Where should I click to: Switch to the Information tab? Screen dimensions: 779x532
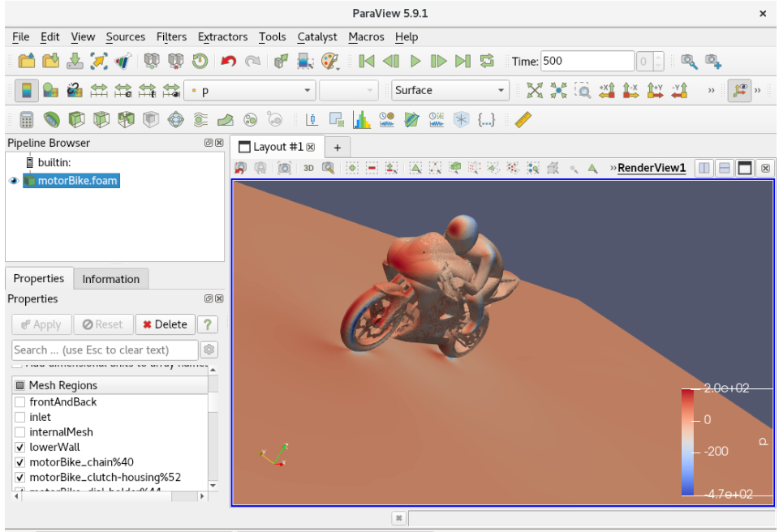(x=110, y=279)
